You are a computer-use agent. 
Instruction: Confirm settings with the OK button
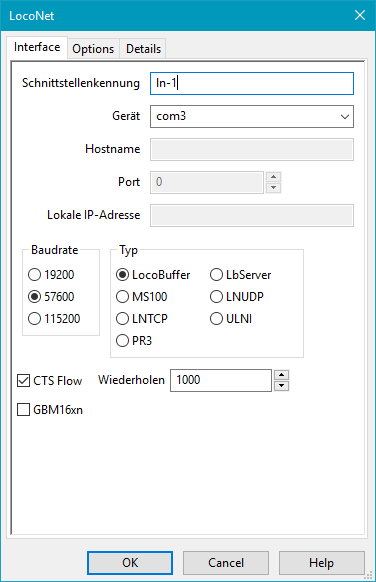coord(130,563)
